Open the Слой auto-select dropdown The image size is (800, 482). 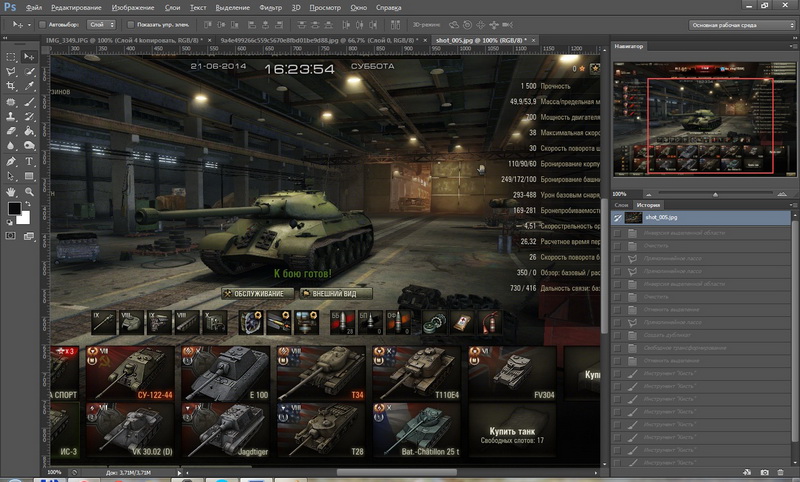click(x=101, y=23)
